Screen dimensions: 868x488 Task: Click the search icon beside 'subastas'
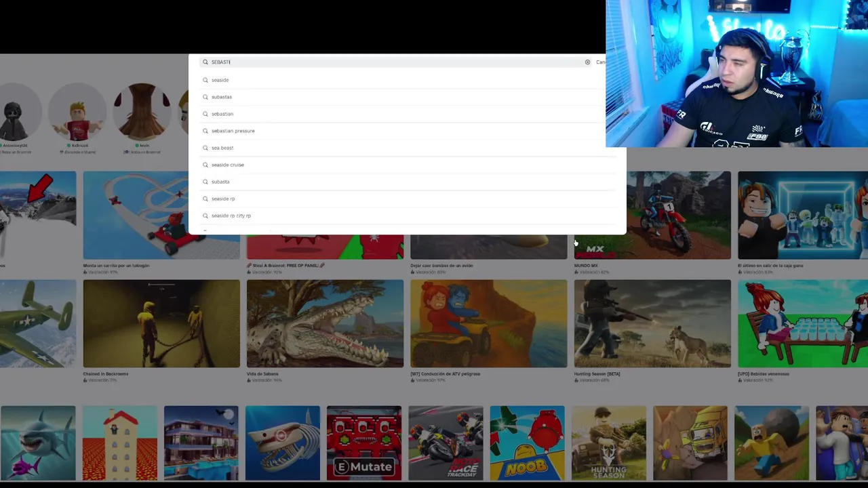tap(205, 97)
